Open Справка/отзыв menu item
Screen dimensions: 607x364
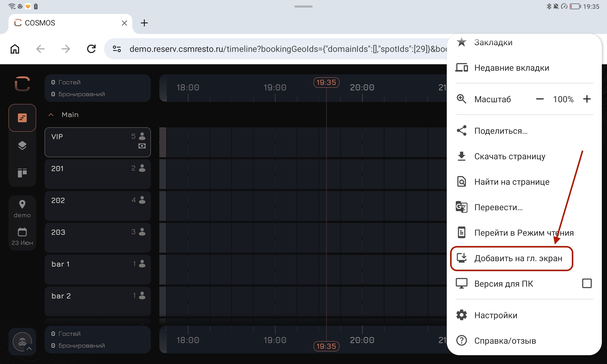(x=524, y=341)
